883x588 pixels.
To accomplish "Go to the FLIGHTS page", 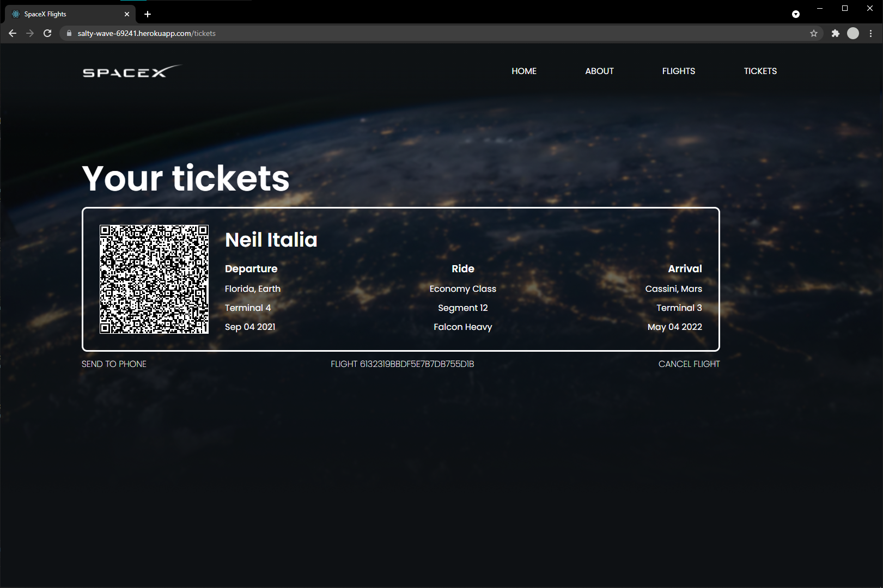I will click(x=679, y=71).
